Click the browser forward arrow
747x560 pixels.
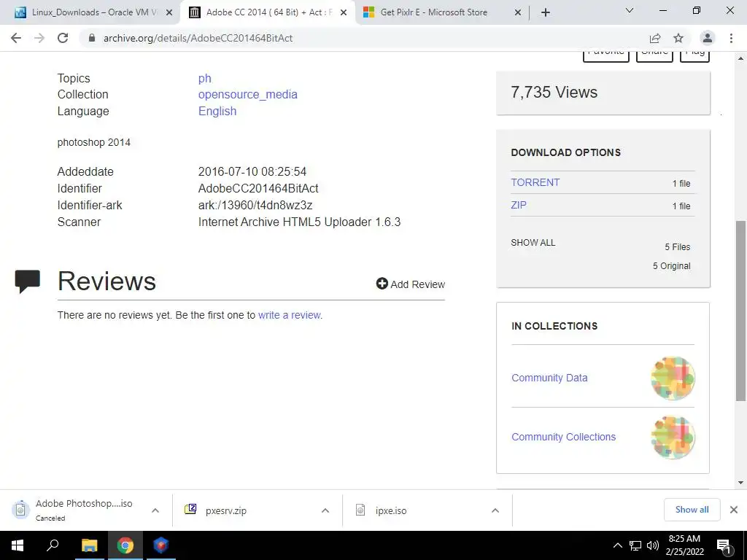[x=39, y=38]
